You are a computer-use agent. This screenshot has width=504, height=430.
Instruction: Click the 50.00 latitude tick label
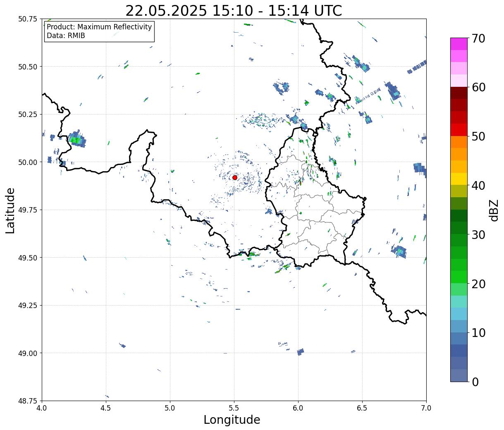click(28, 162)
